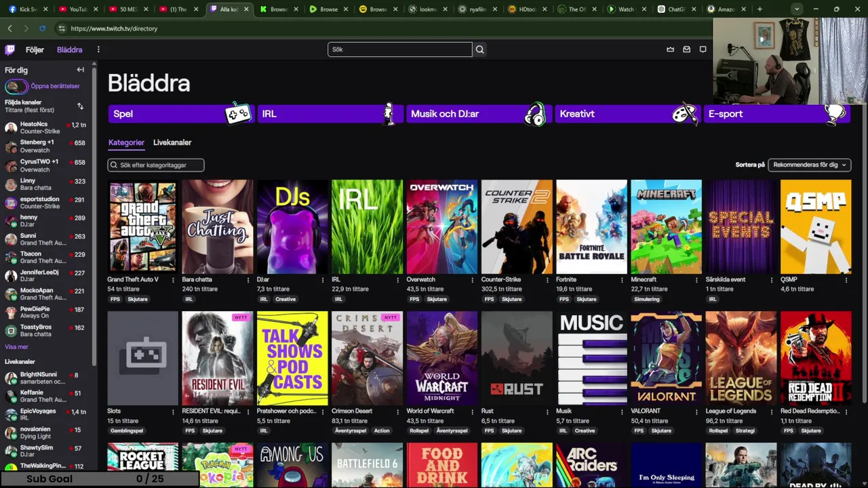Click the browser address bar URL

(x=114, y=28)
